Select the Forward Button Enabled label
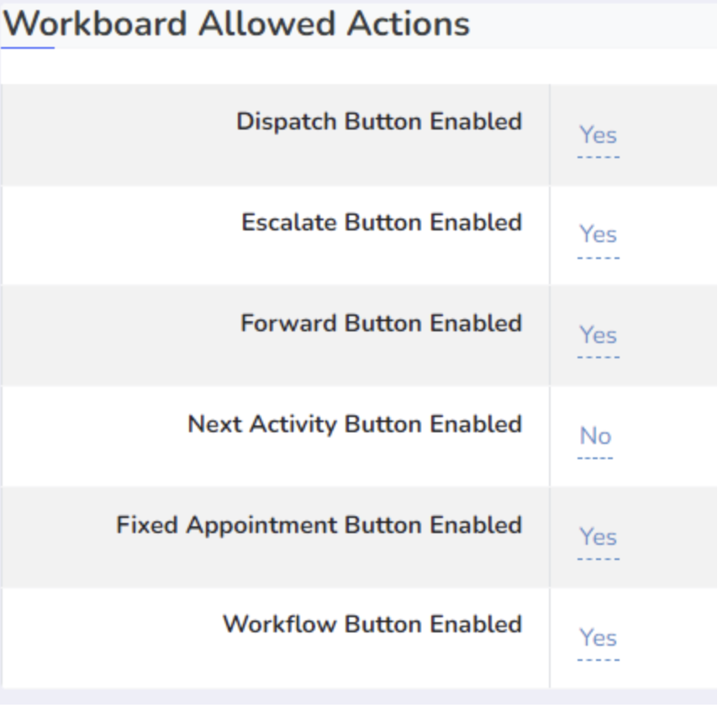The height and width of the screenshot is (708, 728). (381, 324)
